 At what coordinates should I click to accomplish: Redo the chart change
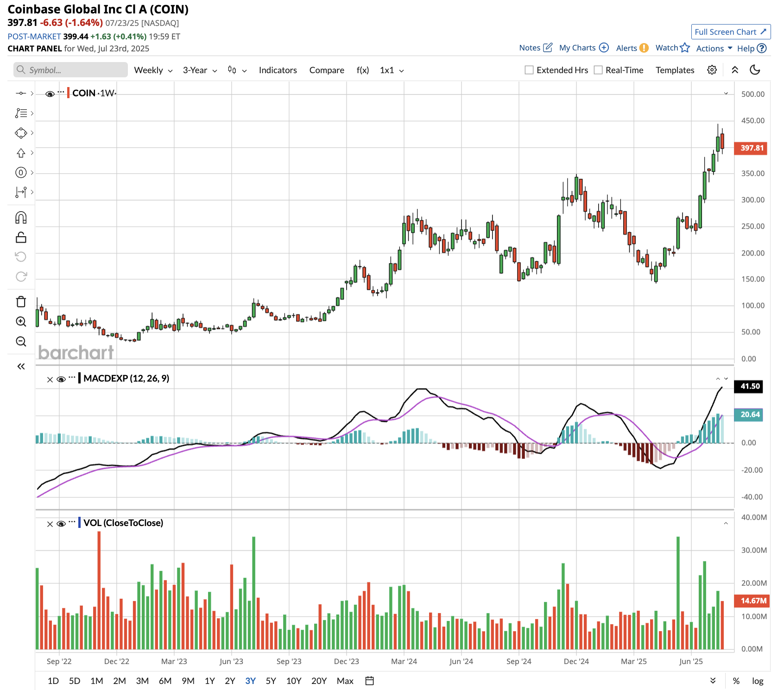pyautogui.click(x=21, y=276)
